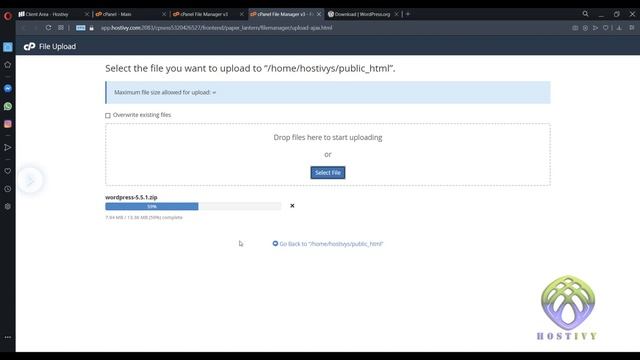Open the easy setup icon in toolbar
The image size is (640, 360).
pos(631,28)
